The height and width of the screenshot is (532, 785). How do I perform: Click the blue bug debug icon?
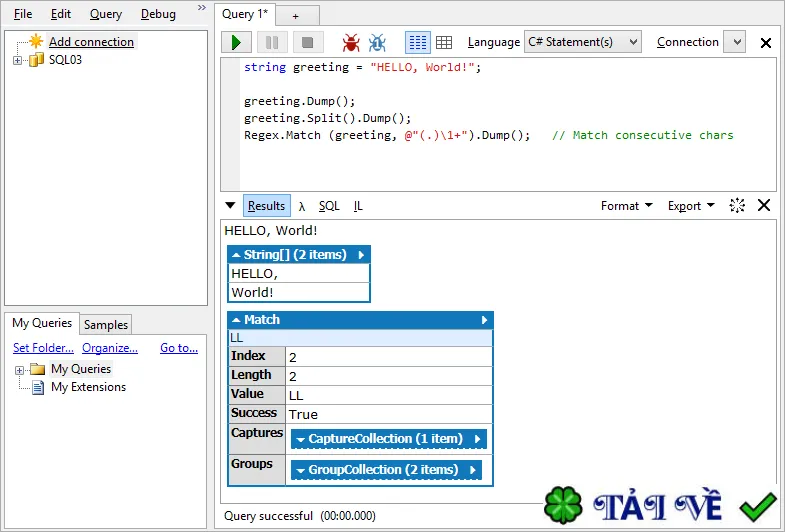[x=377, y=43]
